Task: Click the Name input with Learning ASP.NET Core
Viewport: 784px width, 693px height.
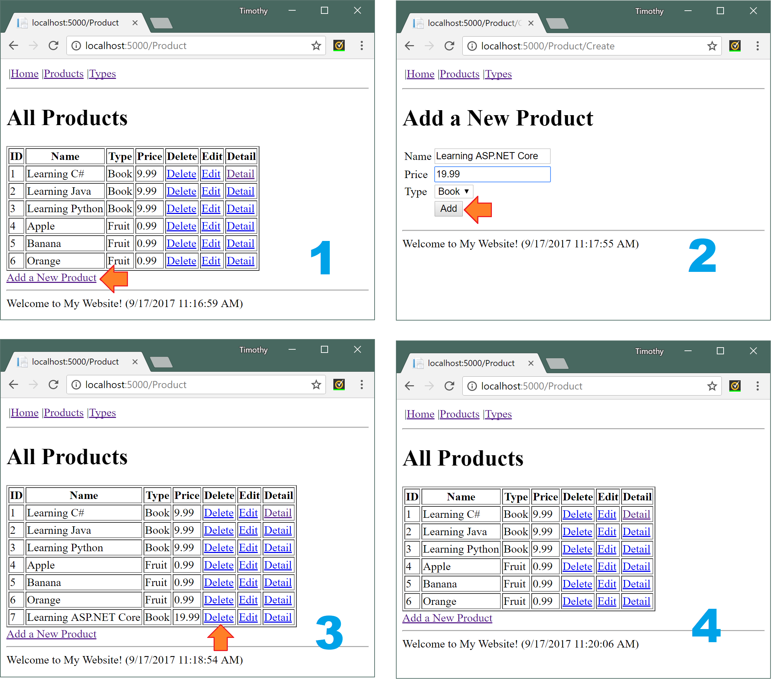Action: click(x=492, y=156)
